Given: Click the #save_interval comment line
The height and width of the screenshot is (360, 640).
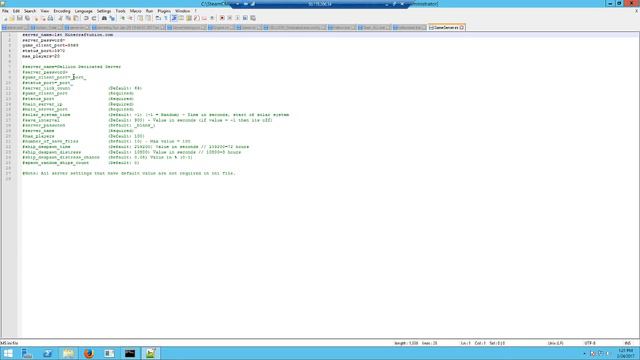Looking at the screenshot, I should [147, 120].
